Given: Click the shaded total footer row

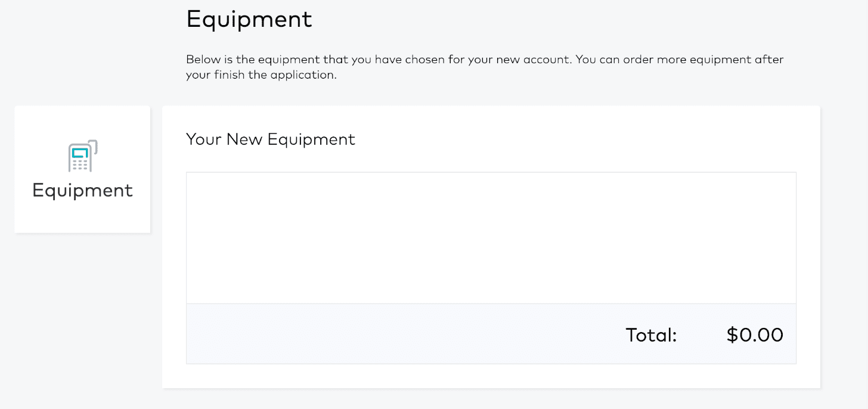Looking at the screenshot, I should (491, 334).
